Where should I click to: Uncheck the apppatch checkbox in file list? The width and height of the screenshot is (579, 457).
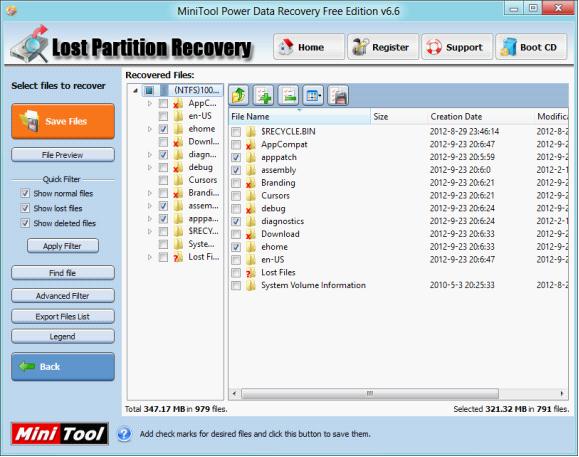[236, 158]
